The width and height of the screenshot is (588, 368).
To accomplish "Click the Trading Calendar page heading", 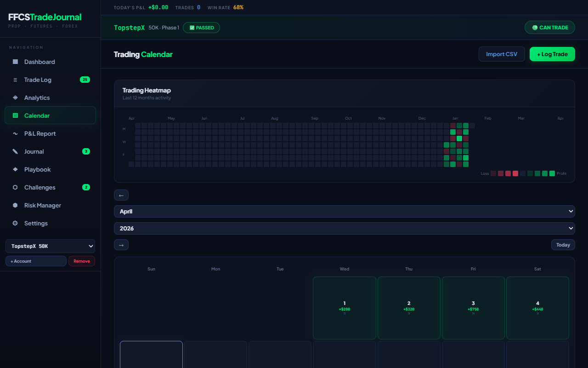I will [x=143, y=54].
